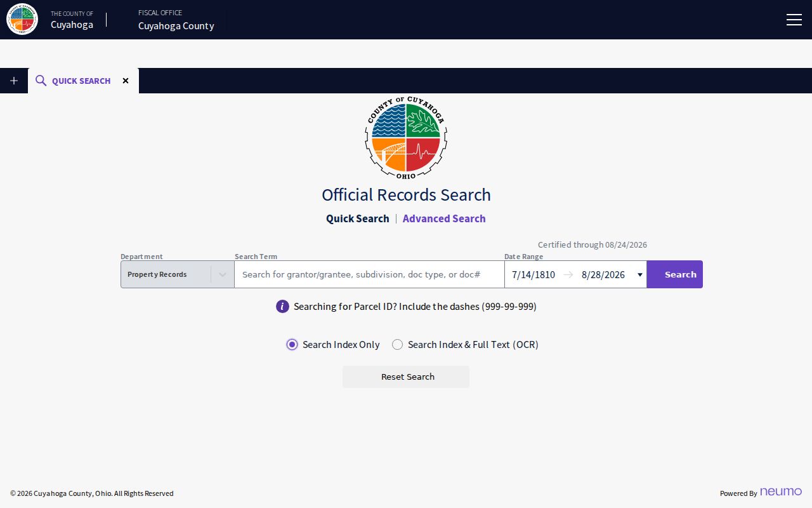Add a new search tab with plus icon
Screen dimensions: 812x508
coord(14,81)
